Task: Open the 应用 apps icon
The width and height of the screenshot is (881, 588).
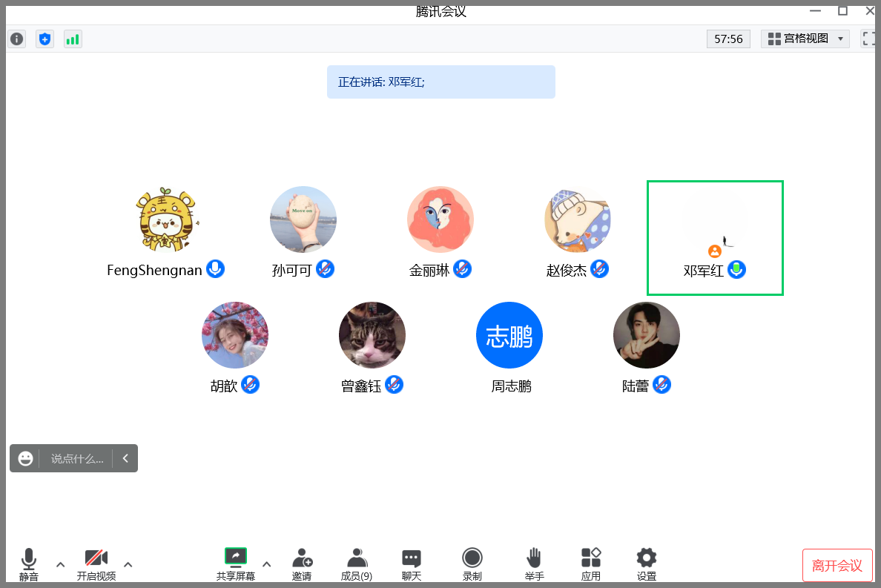Action: [591, 564]
